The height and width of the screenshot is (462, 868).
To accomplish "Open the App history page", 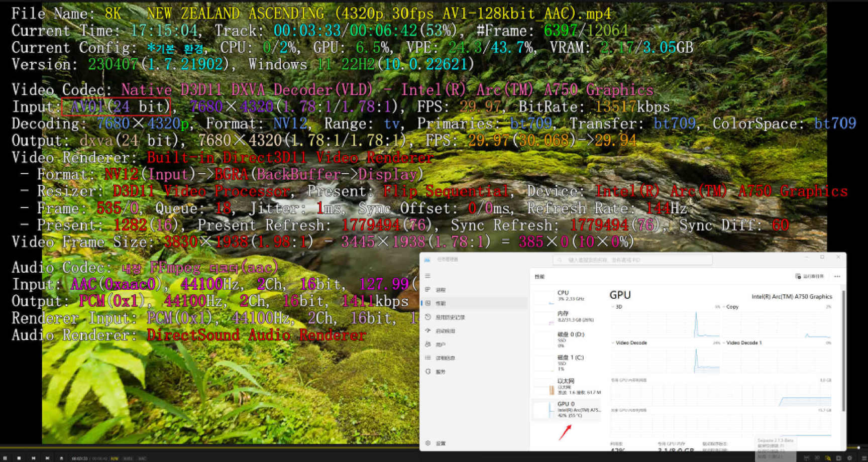I will coord(475,317).
